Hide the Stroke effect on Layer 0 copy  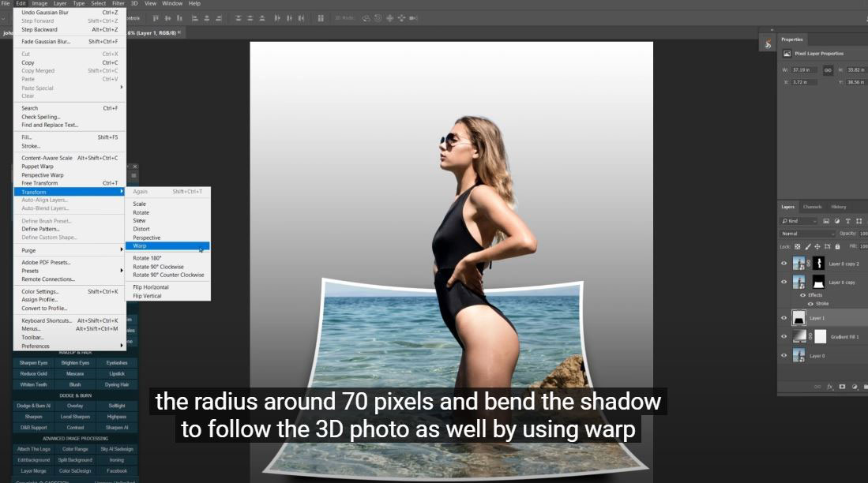(x=810, y=303)
